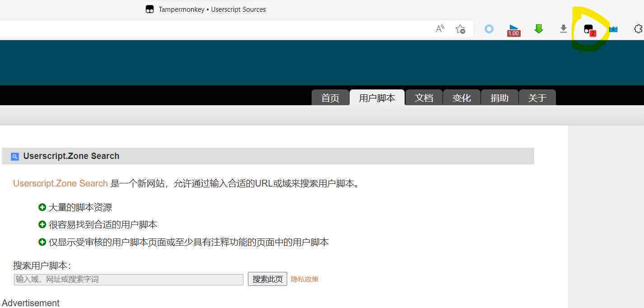The height and width of the screenshot is (308, 644).
Task: Click the blue bookmark extension icon
Action: pyautogui.click(x=613, y=29)
